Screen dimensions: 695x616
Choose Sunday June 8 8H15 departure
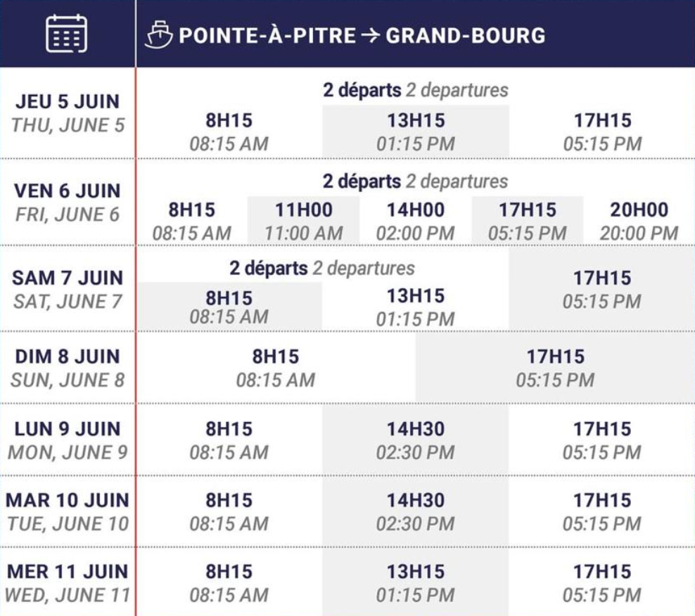pyautogui.click(x=276, y=368)
